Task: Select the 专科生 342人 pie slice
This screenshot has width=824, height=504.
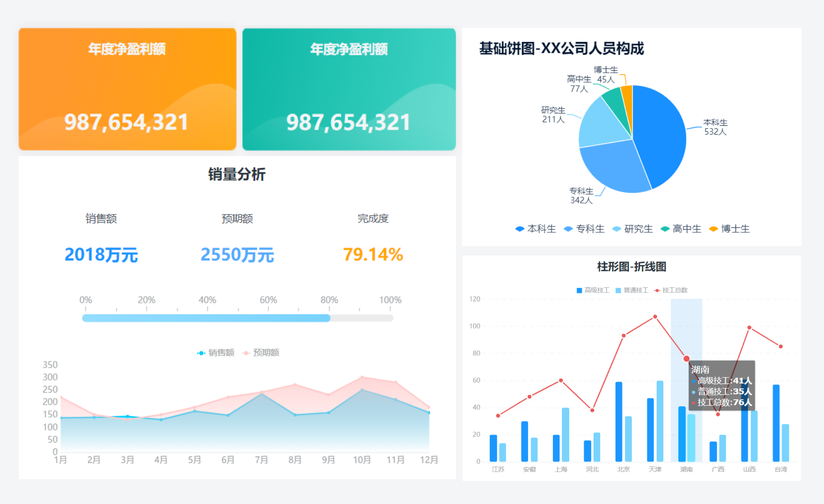Action: [617, 167]
